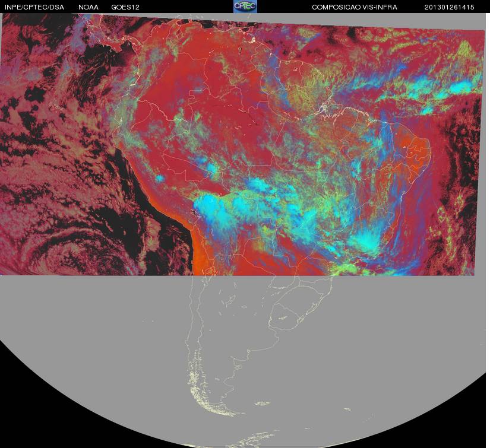Click the INPE/CPTEC/DSA header text
The image size is (490, 448).
tap(34, 7)
